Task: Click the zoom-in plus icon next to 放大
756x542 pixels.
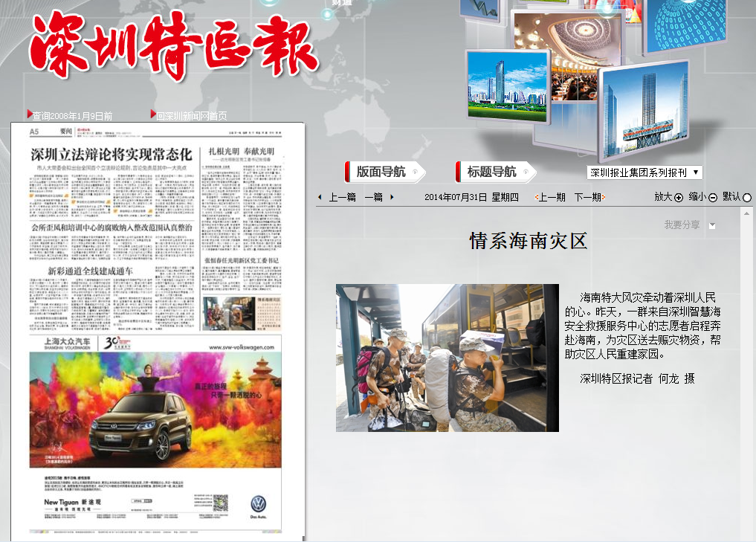Action: point(679,198)
